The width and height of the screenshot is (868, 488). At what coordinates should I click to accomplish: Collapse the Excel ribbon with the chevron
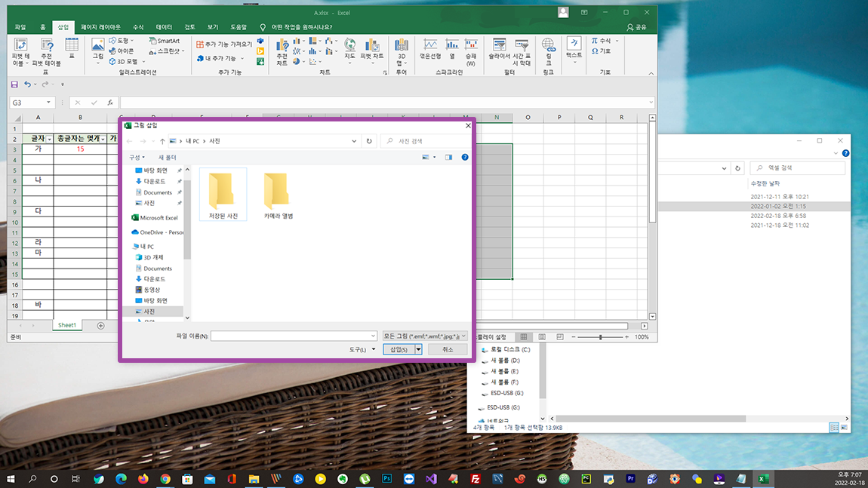click(651, 73)
